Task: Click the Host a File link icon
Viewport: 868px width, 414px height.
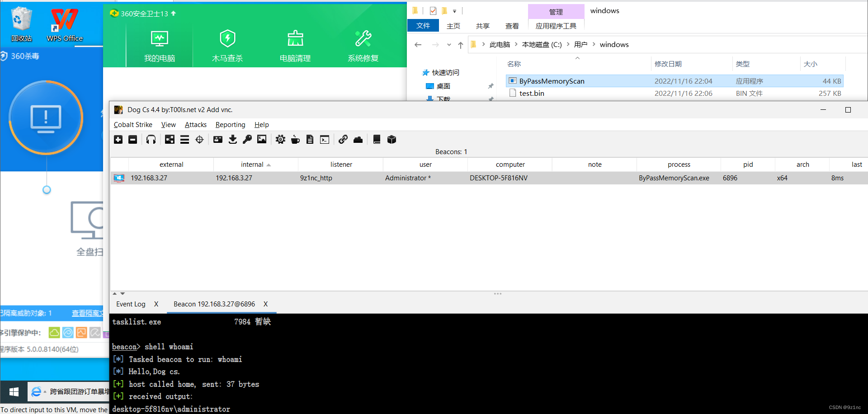Action: point(343,140)
